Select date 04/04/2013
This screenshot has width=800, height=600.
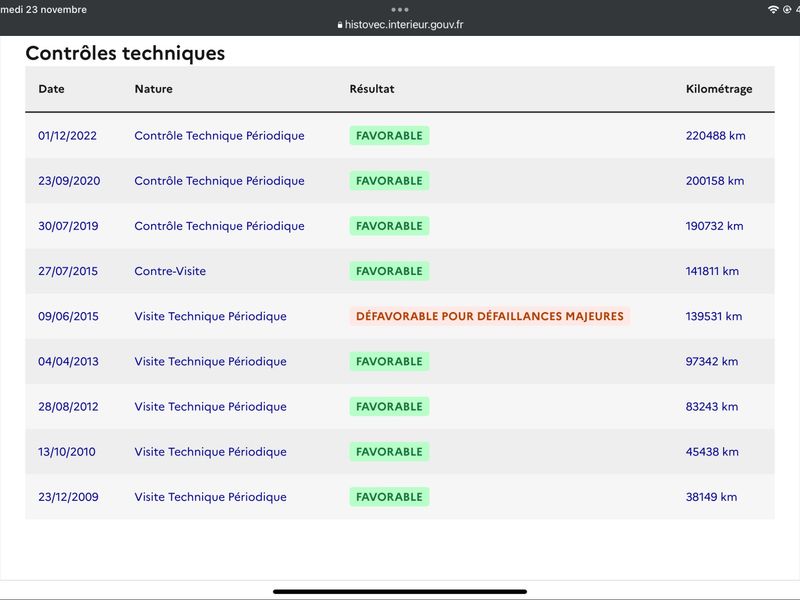[x=68, y=361]
